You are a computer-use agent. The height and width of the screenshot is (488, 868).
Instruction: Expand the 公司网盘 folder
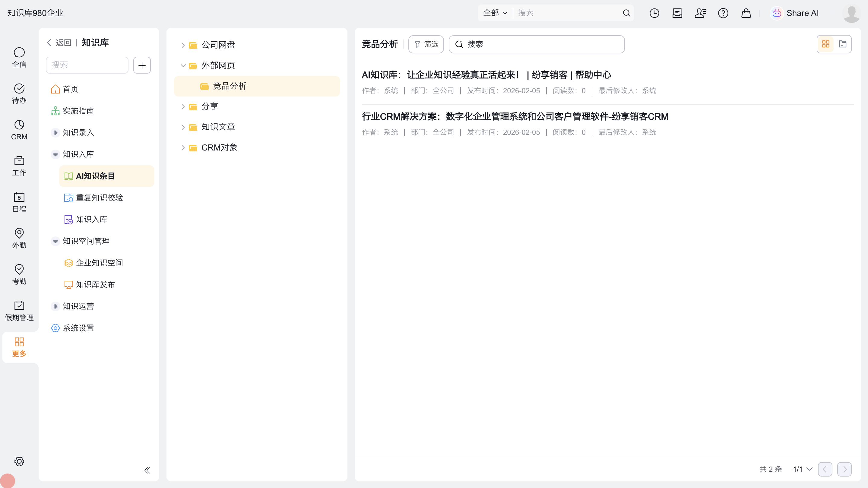[183, 45]
